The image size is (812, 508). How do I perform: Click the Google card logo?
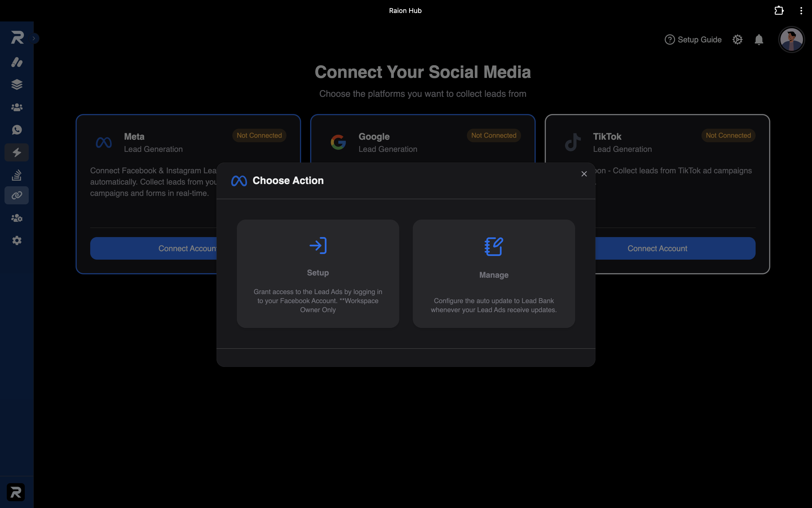click(x=338, y=143)
